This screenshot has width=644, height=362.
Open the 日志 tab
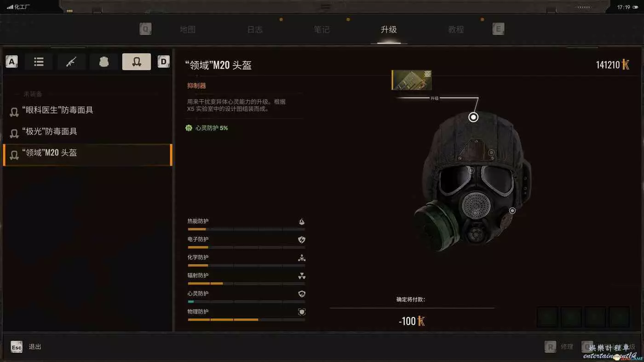click(x=255, y=29)
